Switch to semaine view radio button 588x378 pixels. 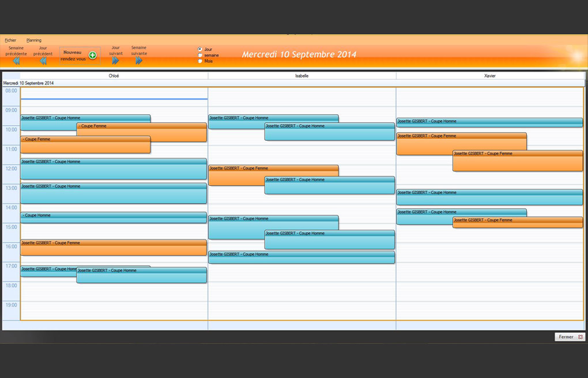click(x=200, y=55)
